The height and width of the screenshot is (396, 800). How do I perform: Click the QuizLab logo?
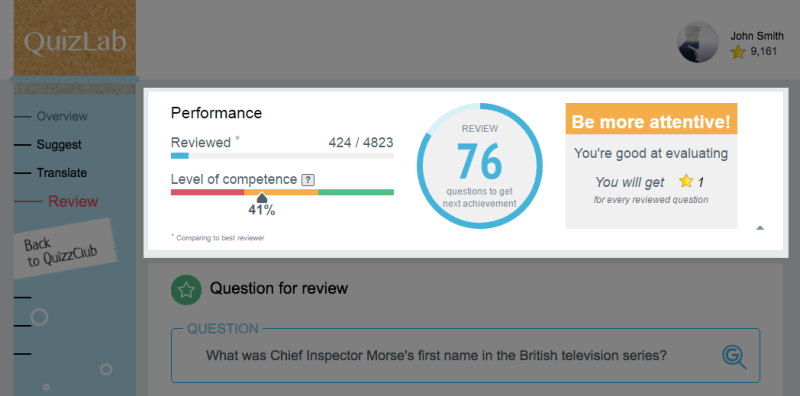(75, 42)
